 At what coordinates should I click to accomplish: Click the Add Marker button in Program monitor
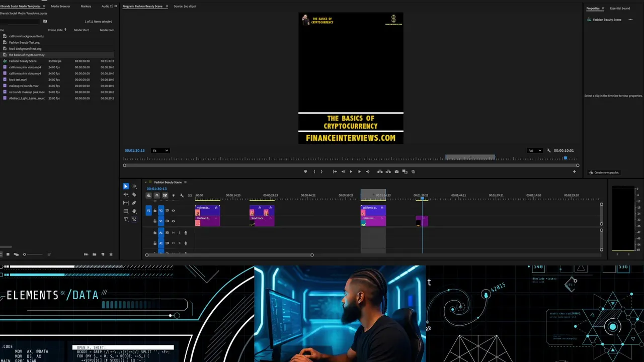click(305, 171)
